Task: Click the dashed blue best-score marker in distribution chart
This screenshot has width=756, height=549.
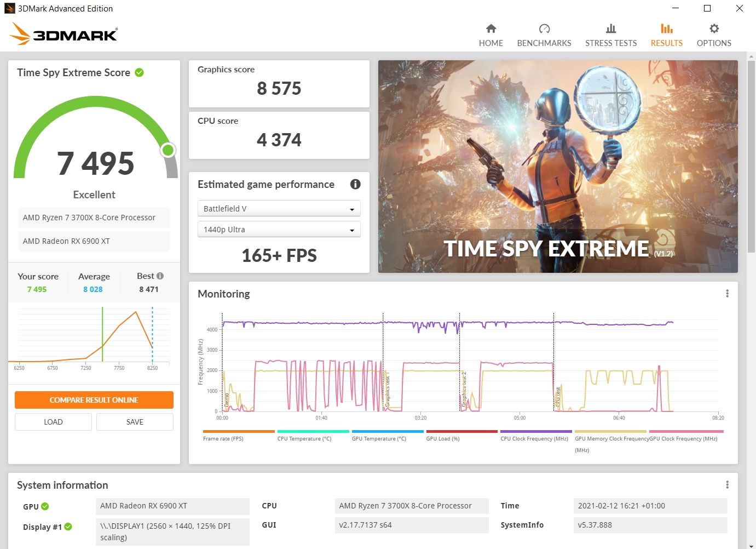Action: coord(152,334)
